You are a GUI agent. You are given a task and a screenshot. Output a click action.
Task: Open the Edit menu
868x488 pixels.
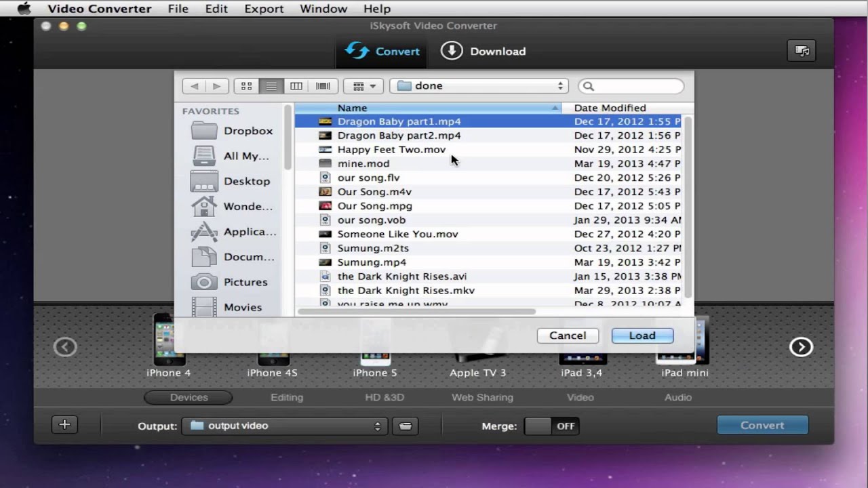pos(216,9)
